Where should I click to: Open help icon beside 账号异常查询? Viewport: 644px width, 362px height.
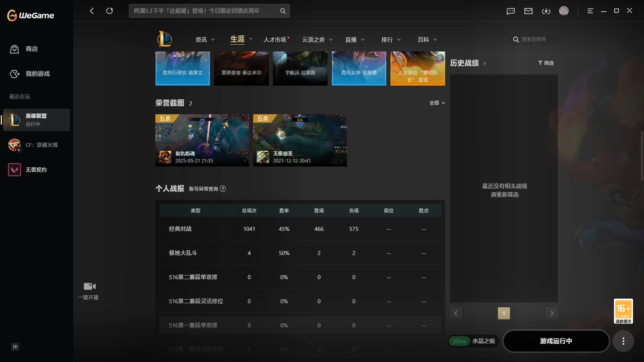pyautogui.click(x=223, y=189)
